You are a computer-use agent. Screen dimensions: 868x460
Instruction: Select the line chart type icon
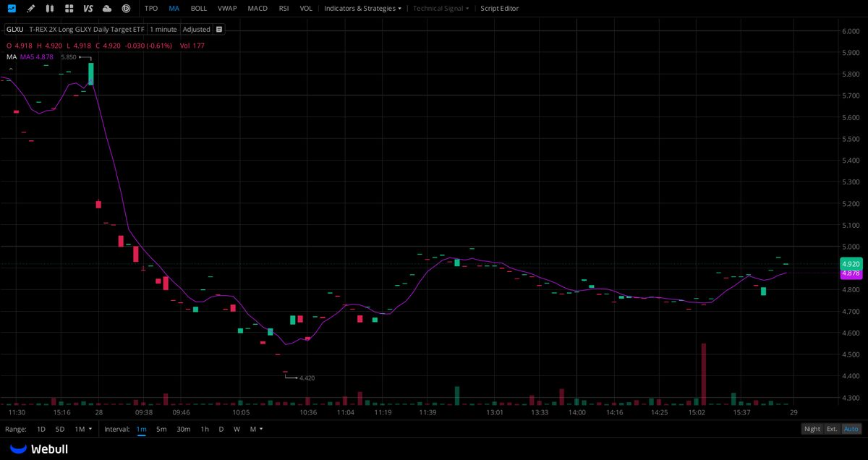[12, 9]
